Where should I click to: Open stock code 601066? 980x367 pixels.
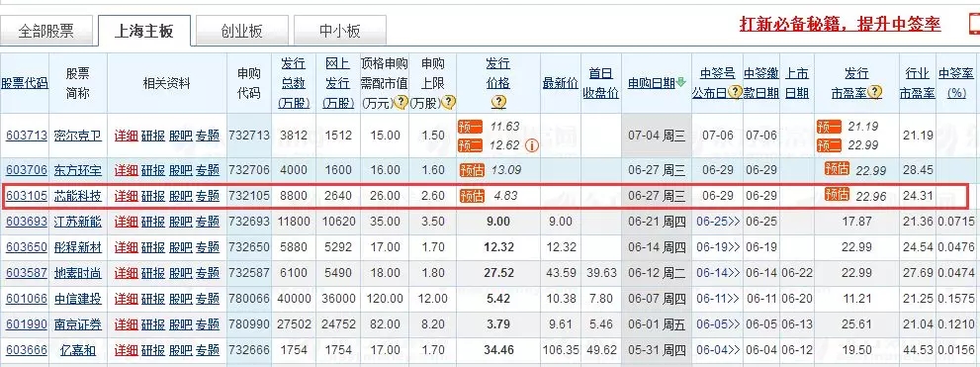point(27,298)
